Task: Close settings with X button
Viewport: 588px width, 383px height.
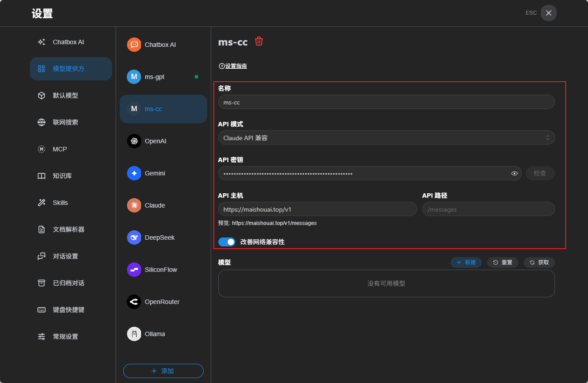Action: click(549, 13)
